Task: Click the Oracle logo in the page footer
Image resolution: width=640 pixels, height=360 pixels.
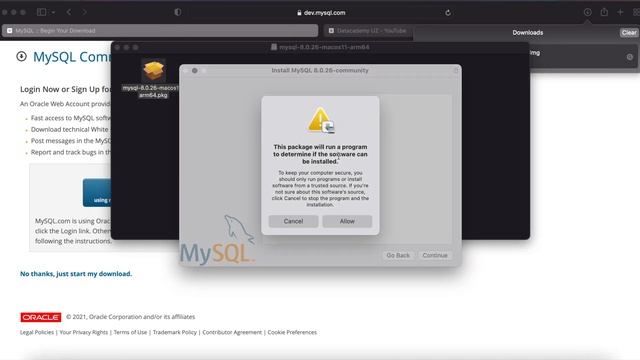Action: pos(41,317)
